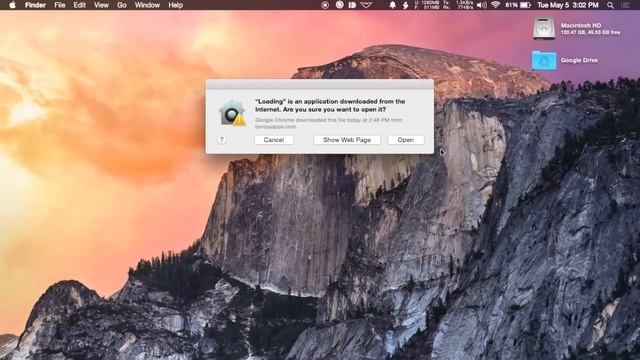Click Open to launch the Loading app
This screenshot has height=360, width=640.
click(405, 140)
